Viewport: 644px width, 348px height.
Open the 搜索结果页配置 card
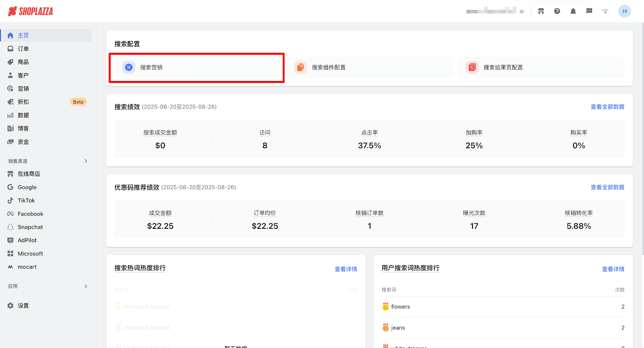(x=541, y=67)
